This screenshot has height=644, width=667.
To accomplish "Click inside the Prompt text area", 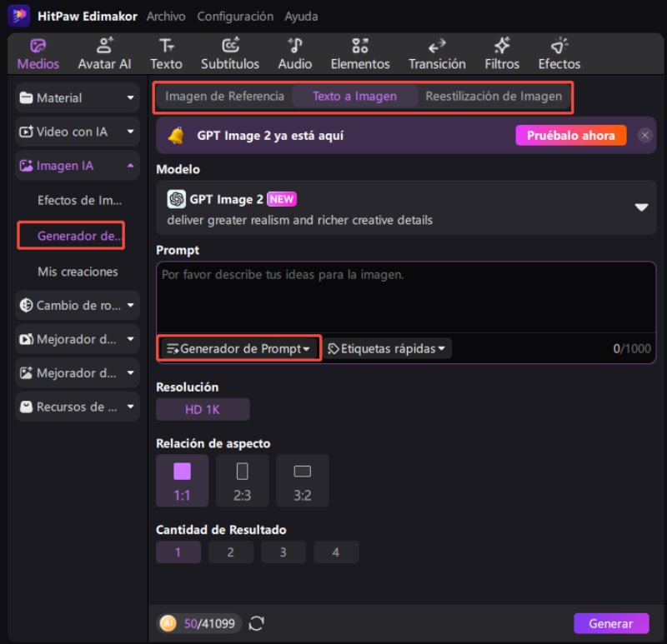I will pos(406,297).
